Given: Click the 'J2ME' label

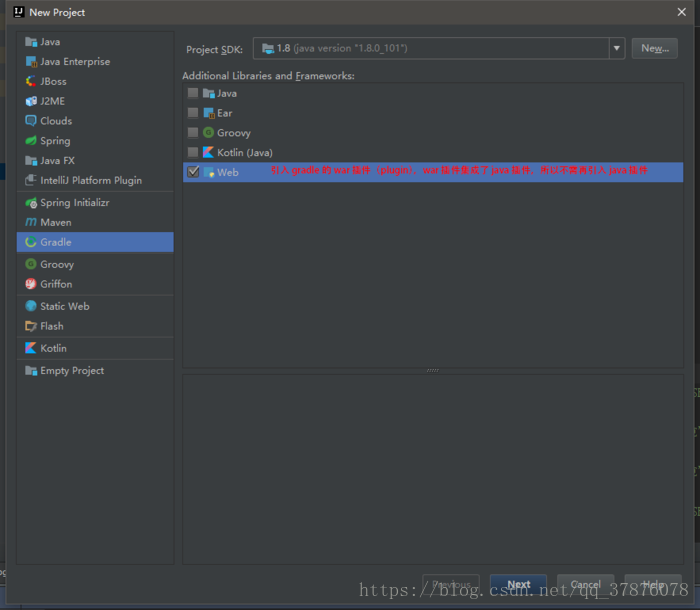Looking at the screenshot, I should 52,101.
